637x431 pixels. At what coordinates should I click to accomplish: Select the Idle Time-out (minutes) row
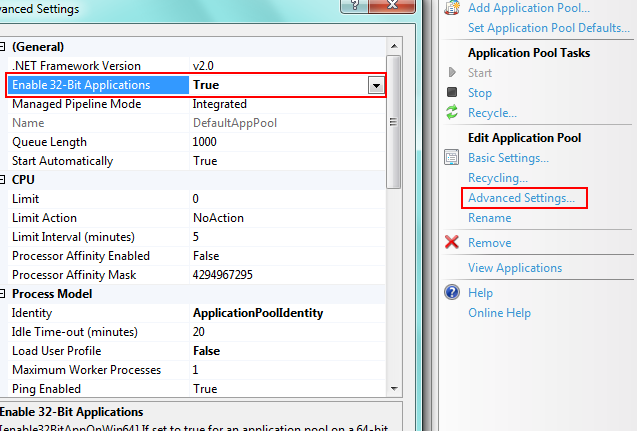(197, 332)
